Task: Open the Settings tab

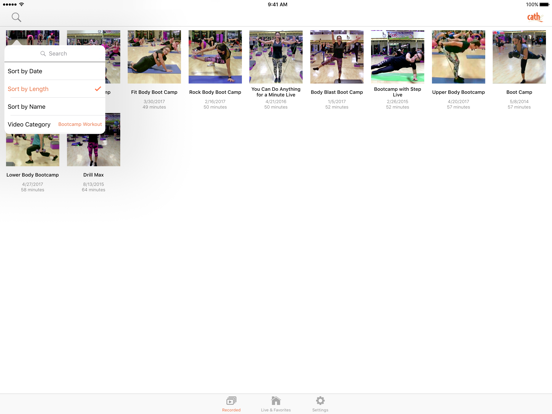Action: pos(320,403)
